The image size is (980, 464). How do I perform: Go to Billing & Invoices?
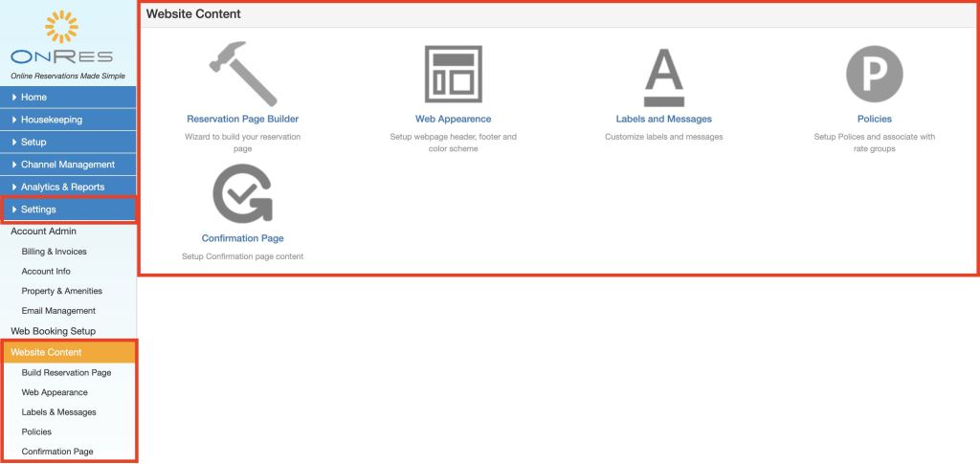(x=54, y=252)
